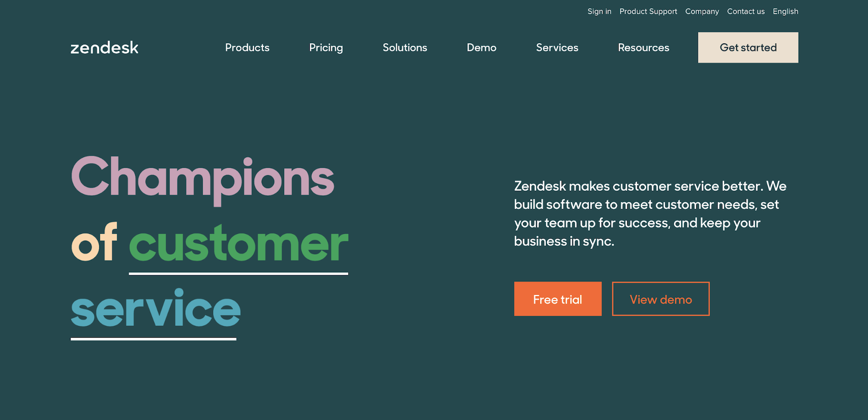The width and height of the screenshot is (868, 420).
Task: Go to the Pricing page
Action: [326, 48]
